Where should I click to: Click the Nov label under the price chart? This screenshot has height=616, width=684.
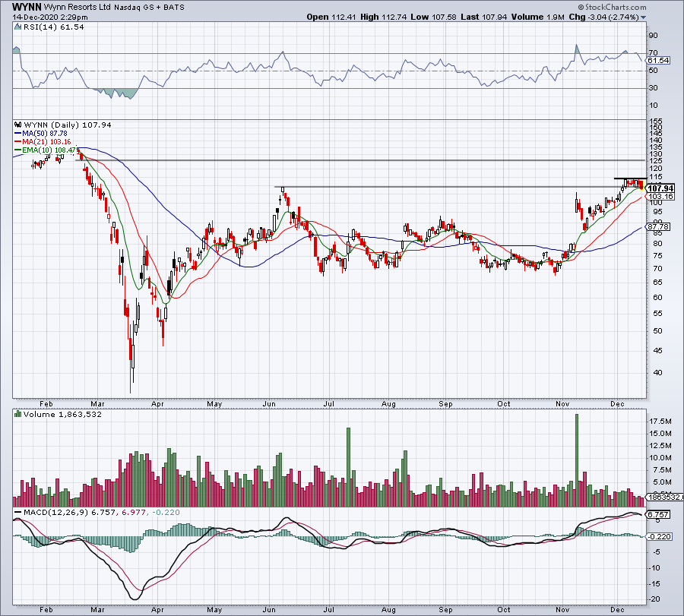click(562, 403)
